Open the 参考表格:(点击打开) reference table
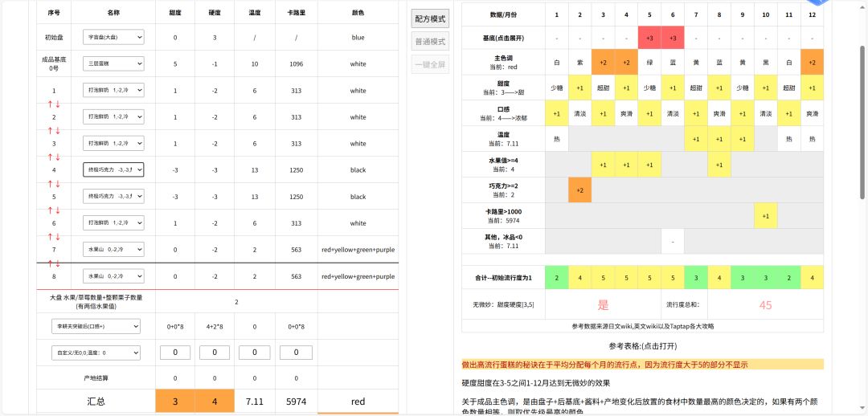Image resolution: width=868 pixels, height=416 pixels. (x=642, y=346)
